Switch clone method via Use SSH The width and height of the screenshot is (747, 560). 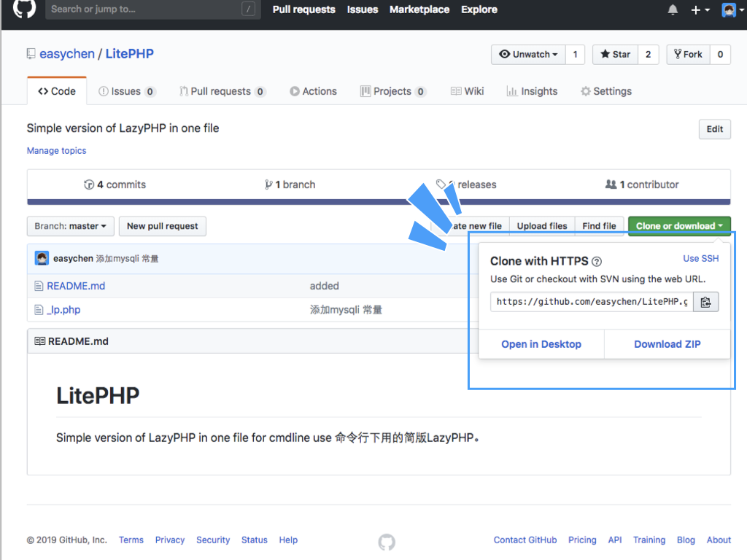click(700, 258)
